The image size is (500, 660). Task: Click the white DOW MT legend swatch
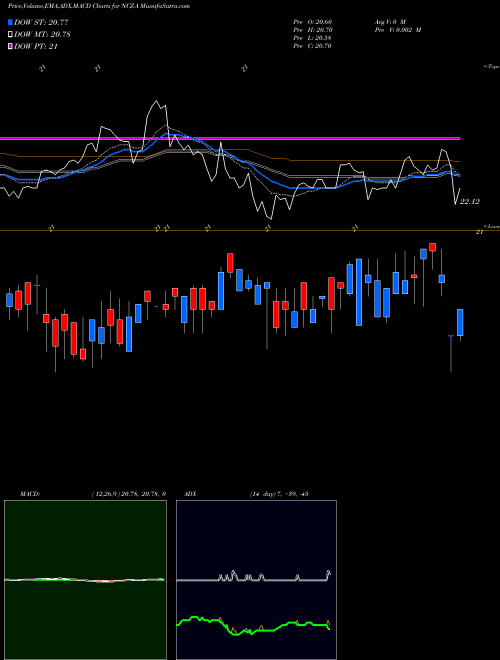coord(11,34)
